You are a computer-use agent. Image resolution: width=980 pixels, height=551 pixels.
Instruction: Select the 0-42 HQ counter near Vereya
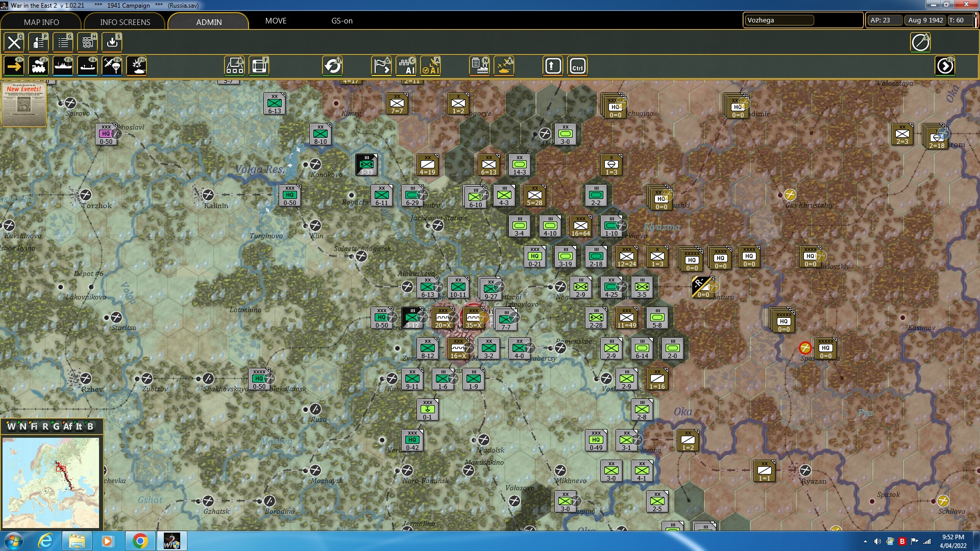[x=412, y=440]
